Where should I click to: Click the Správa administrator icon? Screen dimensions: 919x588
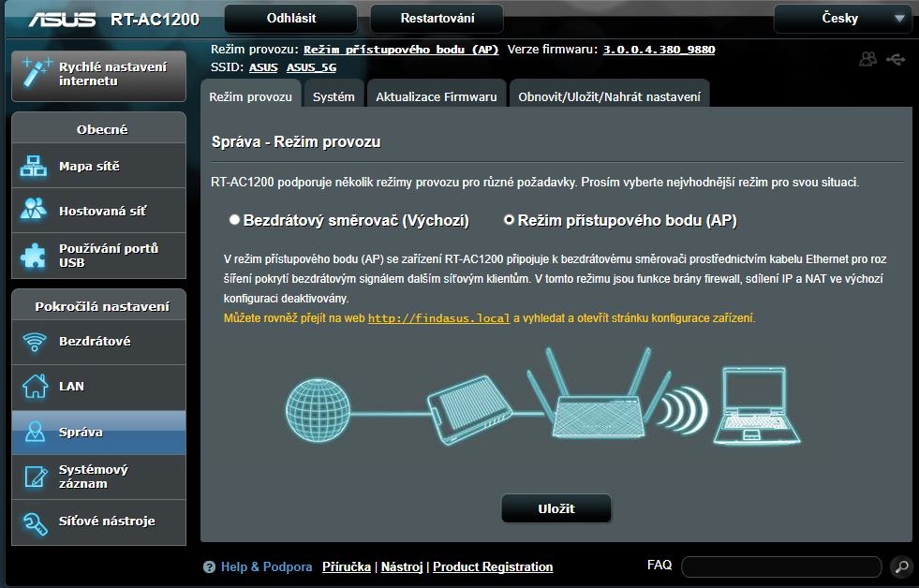click(x=35, y=432)
